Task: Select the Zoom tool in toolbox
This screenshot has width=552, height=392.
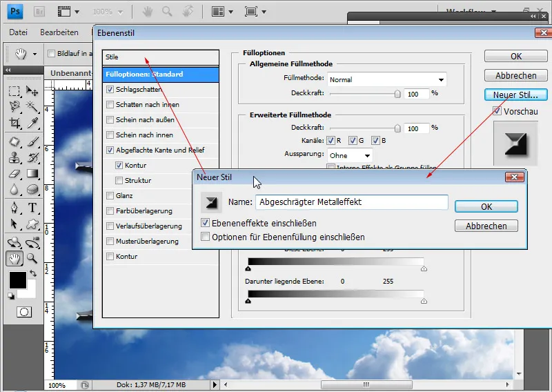Action: point(32,259)
